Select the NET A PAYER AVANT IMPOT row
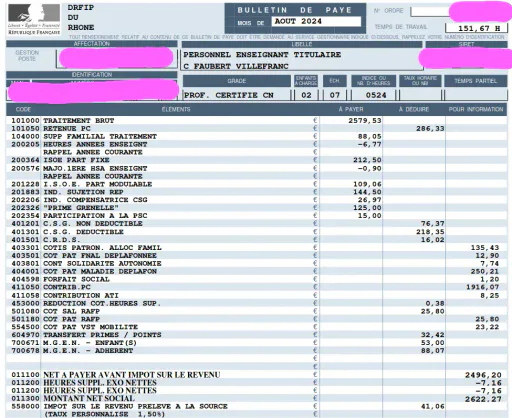 click(256, 375)
